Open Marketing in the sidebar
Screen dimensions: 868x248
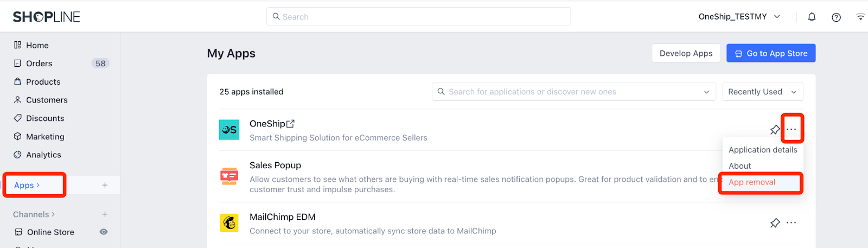45,137
